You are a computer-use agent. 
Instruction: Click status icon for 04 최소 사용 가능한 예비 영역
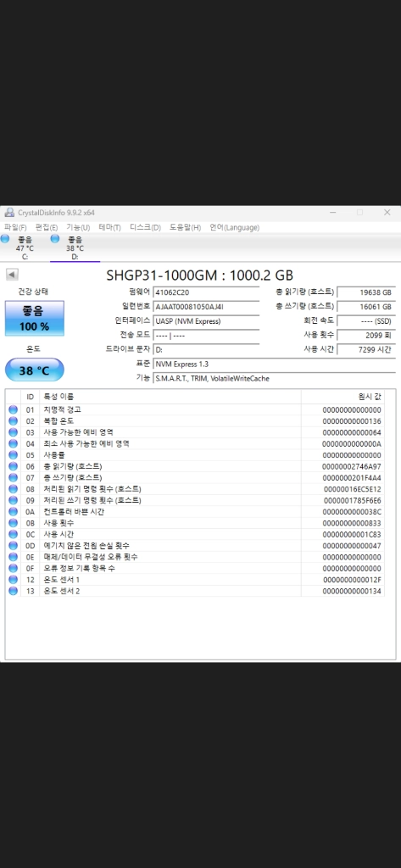coord(14,444)
